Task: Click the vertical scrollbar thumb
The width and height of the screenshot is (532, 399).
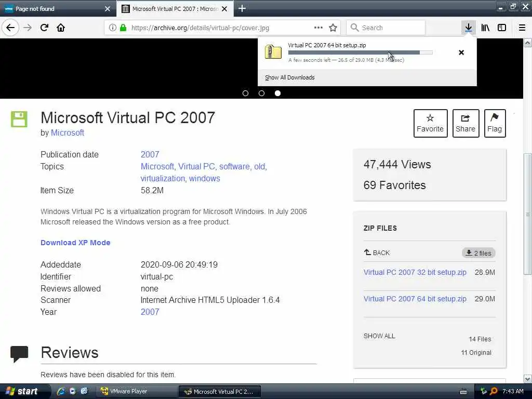Action: (x=528, y=214)
